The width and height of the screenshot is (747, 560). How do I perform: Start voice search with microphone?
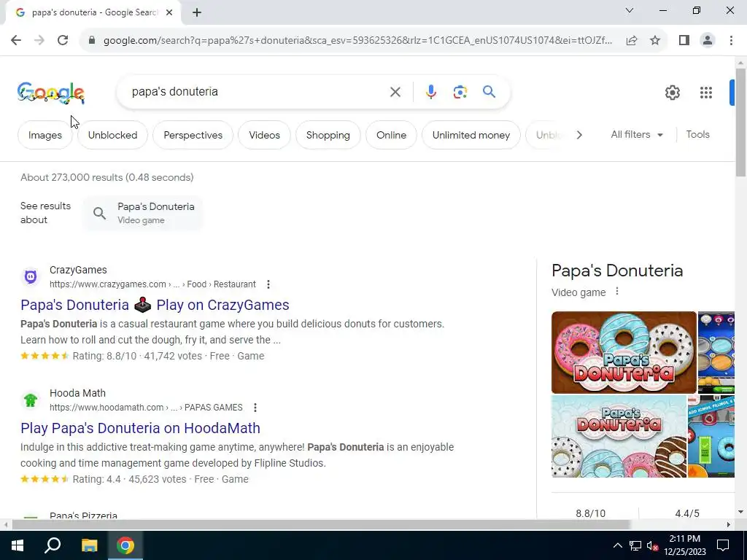[430, 92]
